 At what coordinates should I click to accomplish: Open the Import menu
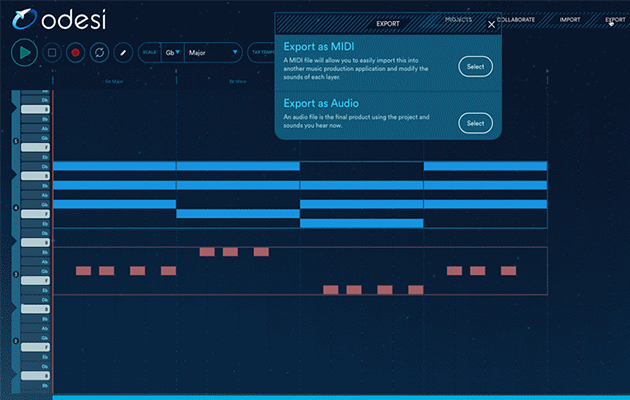pos(569,19)
